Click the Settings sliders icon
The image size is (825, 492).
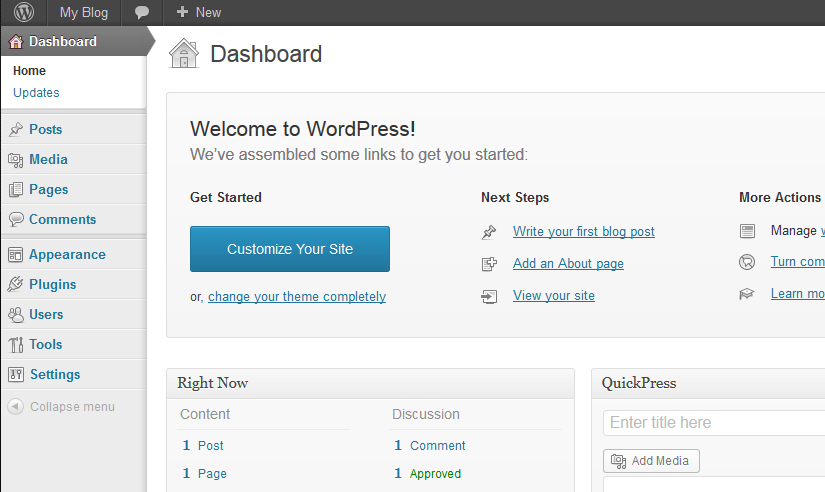click(15, 374)
